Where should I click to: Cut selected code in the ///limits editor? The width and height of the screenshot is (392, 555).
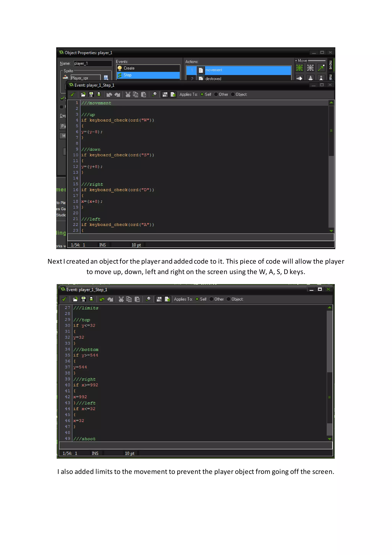tap(121, 299)
